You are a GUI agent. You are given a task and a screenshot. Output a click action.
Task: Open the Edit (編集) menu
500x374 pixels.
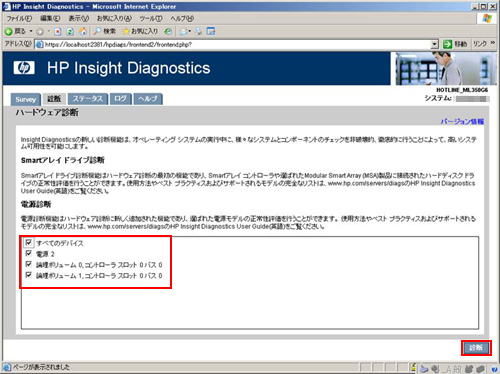pos(50,18)
